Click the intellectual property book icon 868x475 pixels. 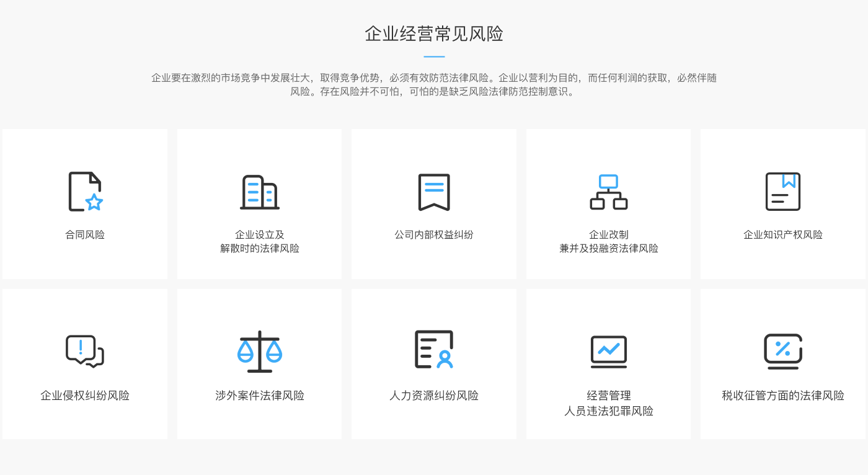[x=782, y=192]
